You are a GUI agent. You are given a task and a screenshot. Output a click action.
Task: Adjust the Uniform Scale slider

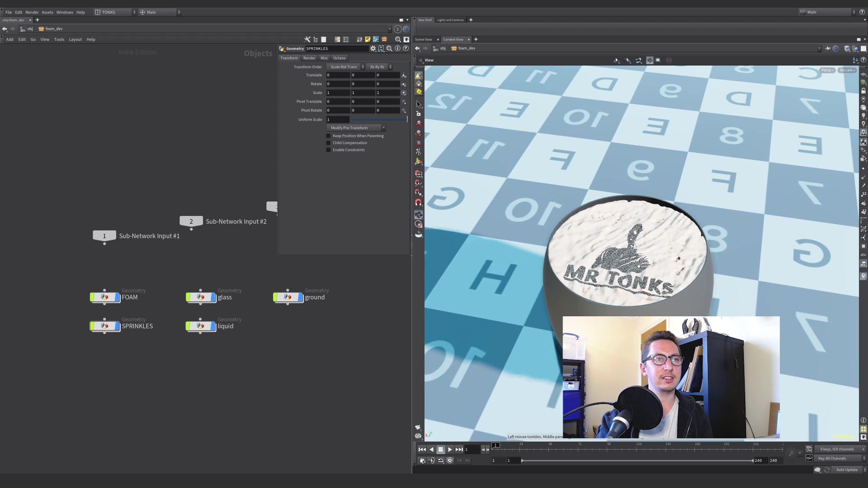[x=379, y=120]
